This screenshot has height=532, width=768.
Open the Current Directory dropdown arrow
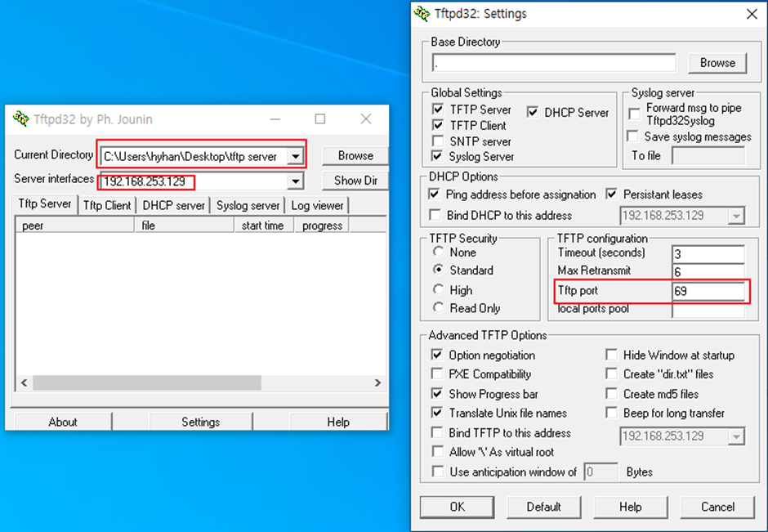(295, 156)
